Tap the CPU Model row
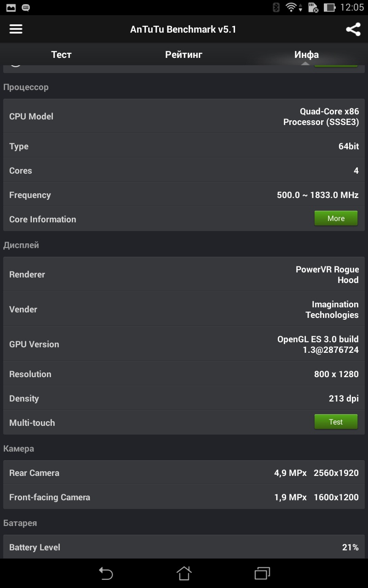The width and height of the screenshot is (368, 588). (184, 117)
